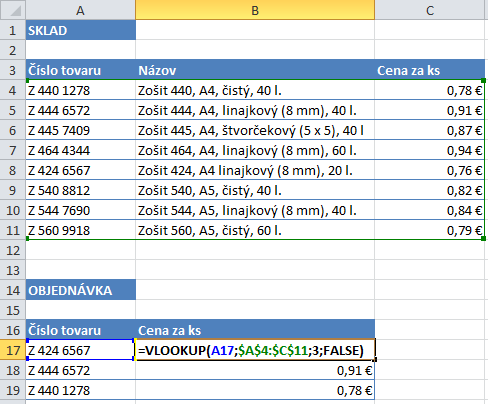Select cell Z 440 1278 in row 19
The height and width of the screenshot is (404, 488).
pos(81,390)
